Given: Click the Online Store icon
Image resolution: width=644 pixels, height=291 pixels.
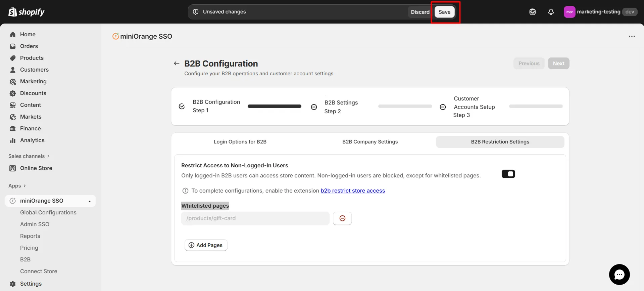Looking at the screenshot, I should pos(13,168).
